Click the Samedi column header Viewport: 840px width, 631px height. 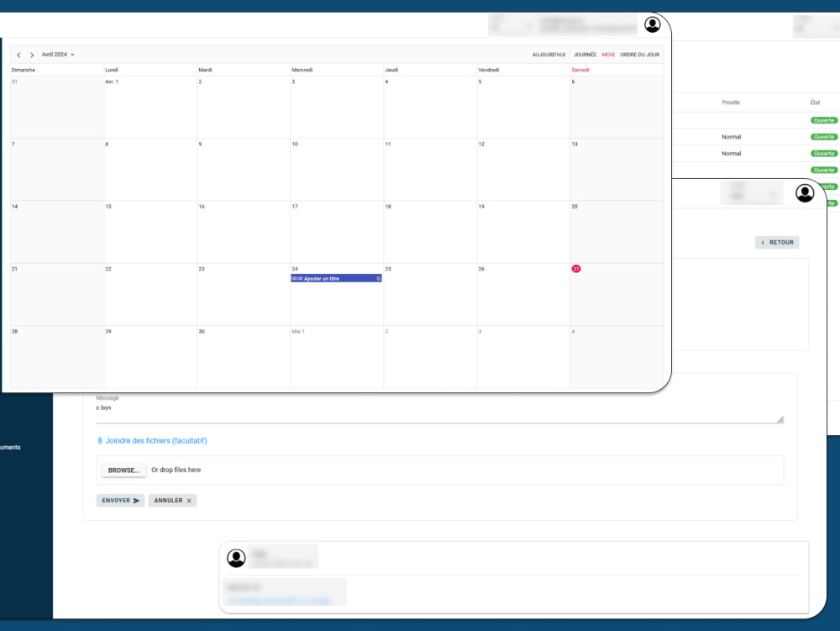[580, 71]
